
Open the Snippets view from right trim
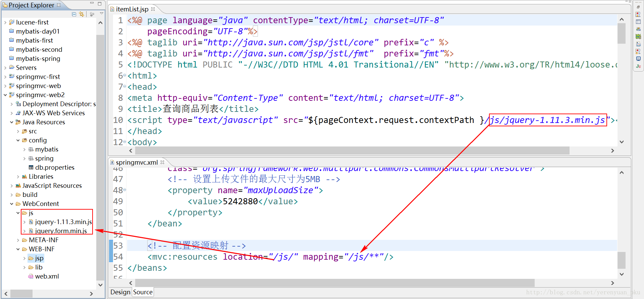click(638, 44)
